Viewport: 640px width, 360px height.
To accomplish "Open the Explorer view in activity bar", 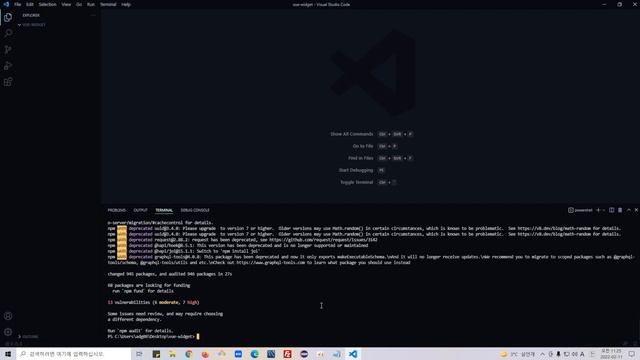I will pos(8,17).
